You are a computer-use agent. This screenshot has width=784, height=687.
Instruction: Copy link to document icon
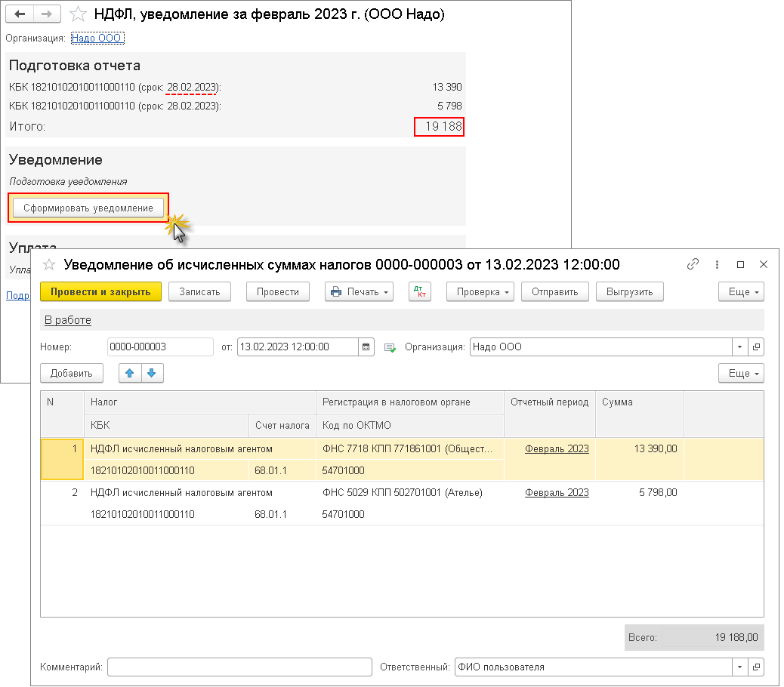[693, 264]
